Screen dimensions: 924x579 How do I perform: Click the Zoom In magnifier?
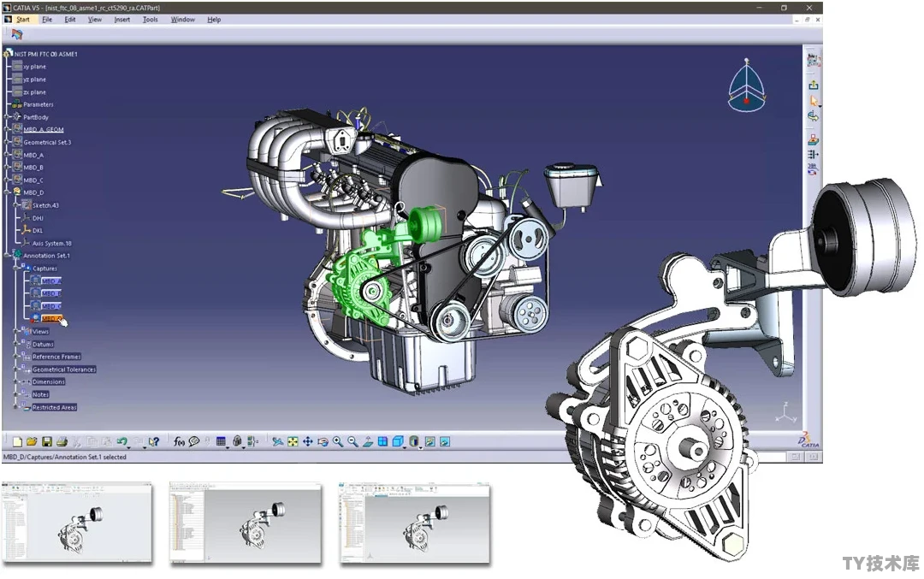(338, 441)
